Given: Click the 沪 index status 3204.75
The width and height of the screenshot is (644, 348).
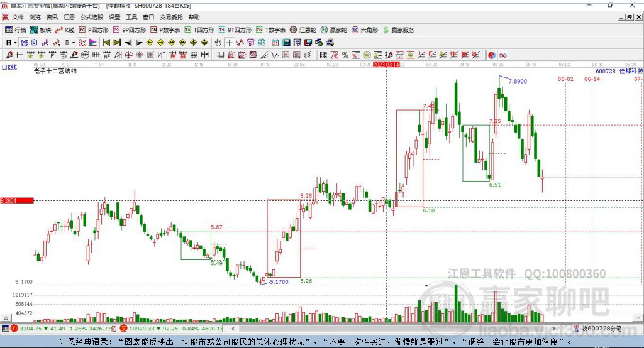Looking at the screenshot, I should (64, 329).
